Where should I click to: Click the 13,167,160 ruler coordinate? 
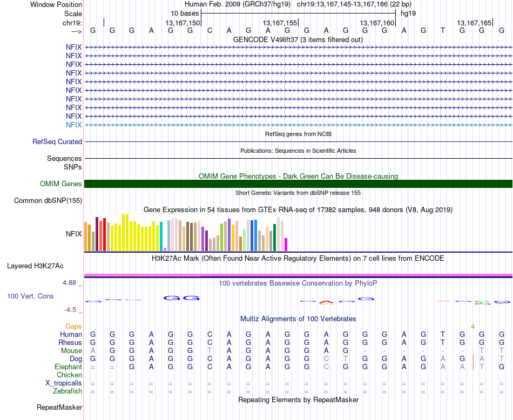377,23
